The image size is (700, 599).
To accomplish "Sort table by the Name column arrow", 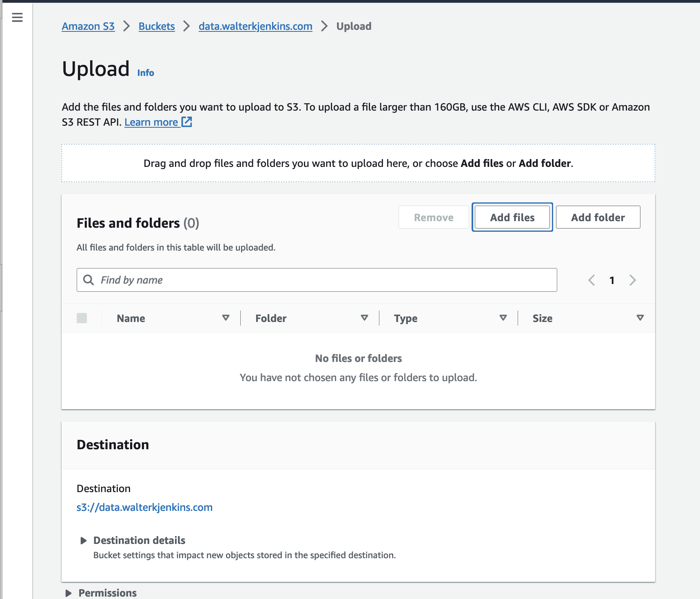I will click(x=226, y=318).
